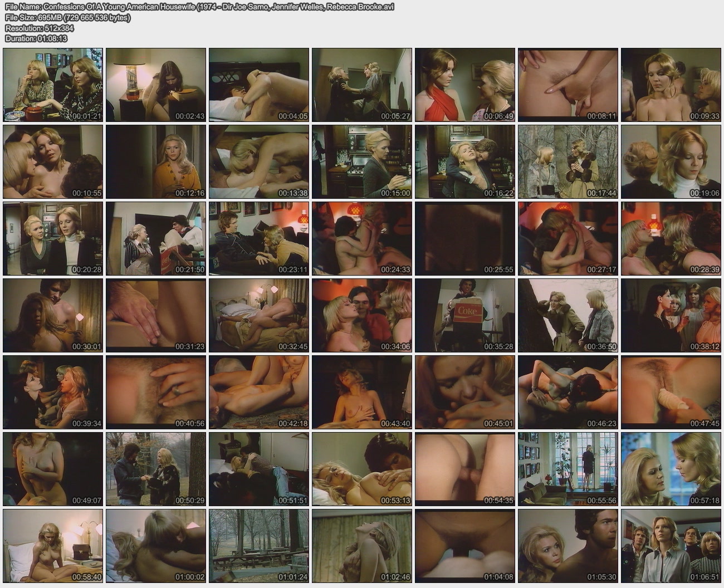Open the Coke crate thumbnail at 00:35:28
724x588 pixels.
[x=465, y=315]
